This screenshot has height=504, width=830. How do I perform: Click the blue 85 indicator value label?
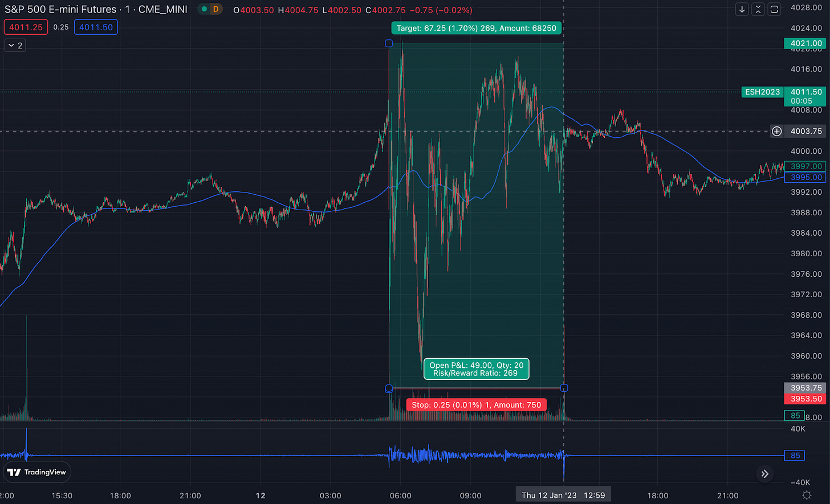(794, 456)
